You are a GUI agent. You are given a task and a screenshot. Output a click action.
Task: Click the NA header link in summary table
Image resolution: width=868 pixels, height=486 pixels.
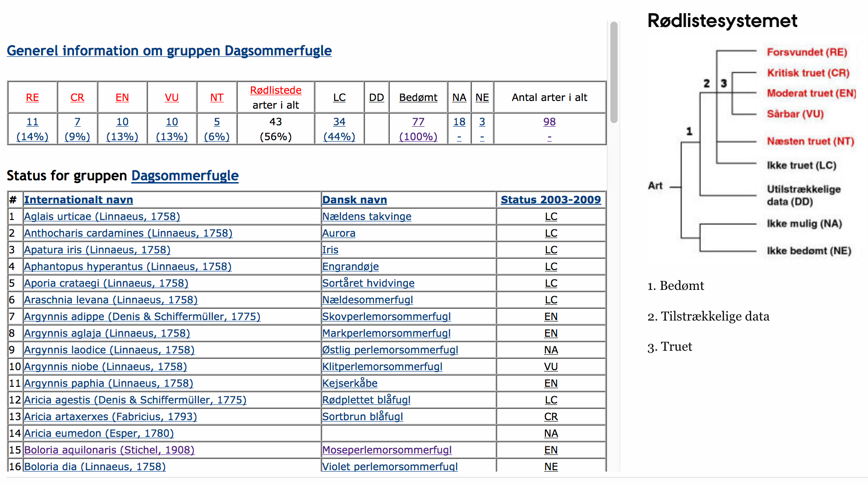click(459, 97)
